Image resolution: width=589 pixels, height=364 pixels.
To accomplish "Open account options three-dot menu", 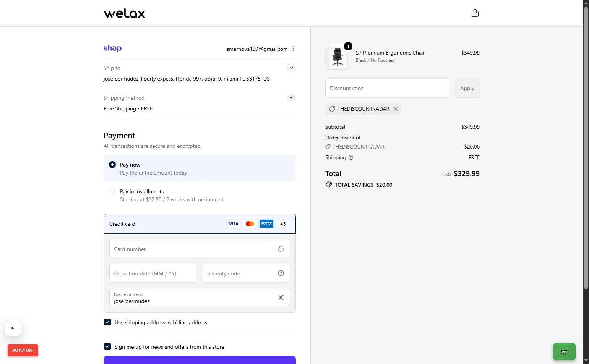I will tap(293, 49).
